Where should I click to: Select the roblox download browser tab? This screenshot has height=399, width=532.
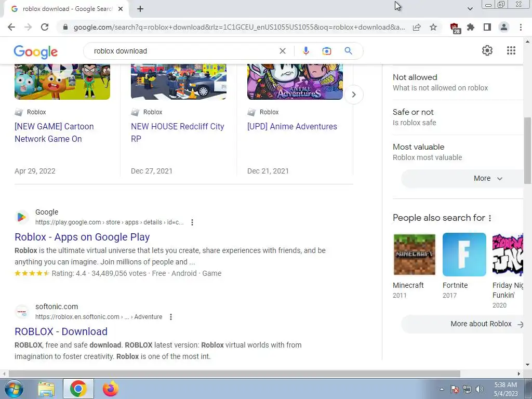(66, 9)
